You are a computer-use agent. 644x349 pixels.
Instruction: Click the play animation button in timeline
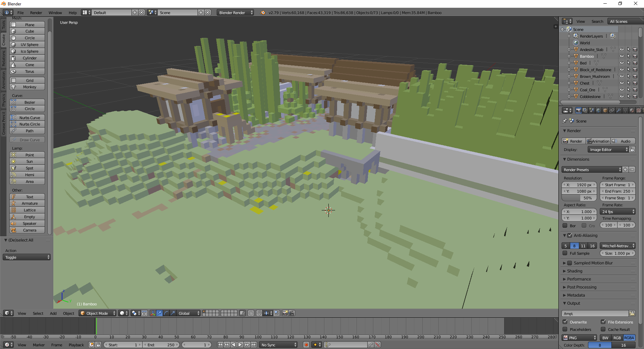pos(240,345)
